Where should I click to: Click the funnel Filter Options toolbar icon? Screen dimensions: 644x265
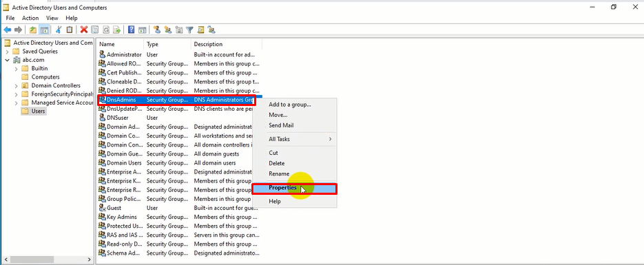pyautogui.click(x=189, y=30)
